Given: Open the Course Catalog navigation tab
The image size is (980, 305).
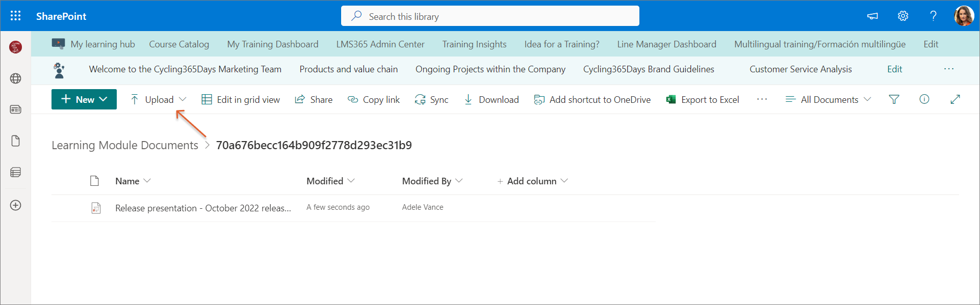Looking at the screenshot, I should pos(179,44).
